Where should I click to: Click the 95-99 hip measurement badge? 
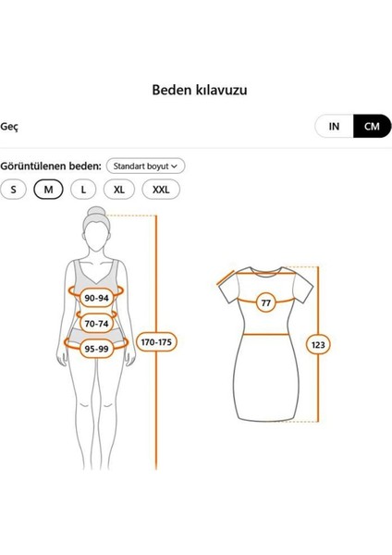(96, 349)
